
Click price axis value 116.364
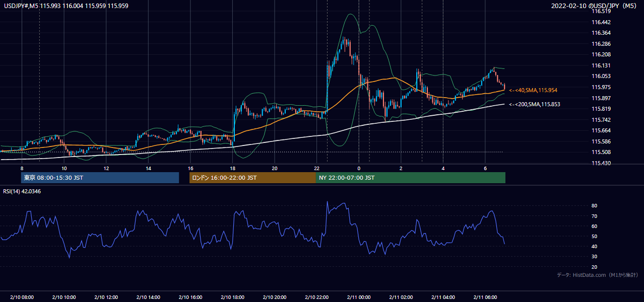click(x=601, y=33)
